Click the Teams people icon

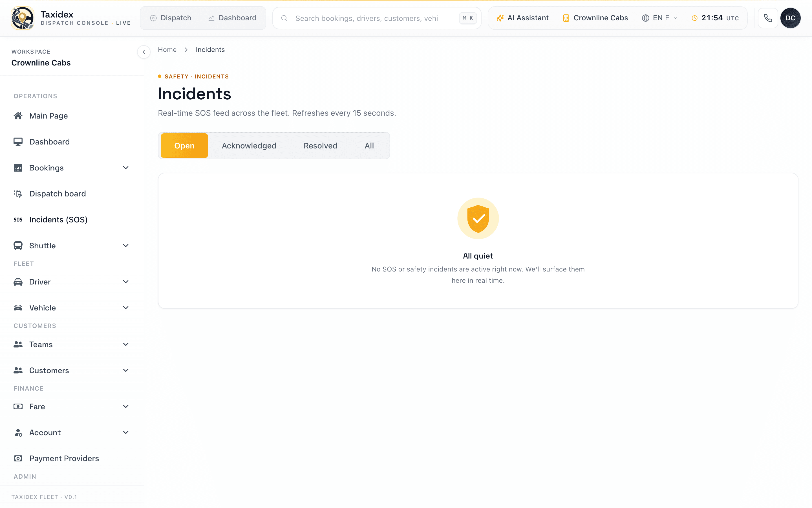18,344
